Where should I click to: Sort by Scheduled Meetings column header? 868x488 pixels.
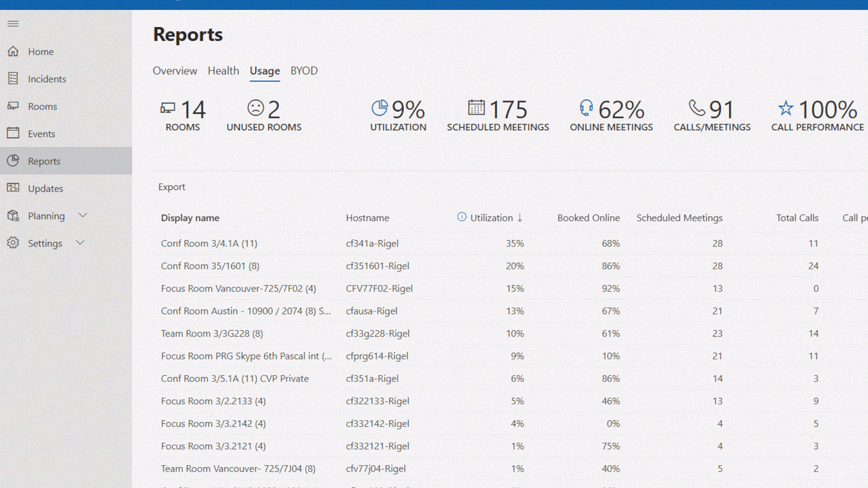point(679,218)
